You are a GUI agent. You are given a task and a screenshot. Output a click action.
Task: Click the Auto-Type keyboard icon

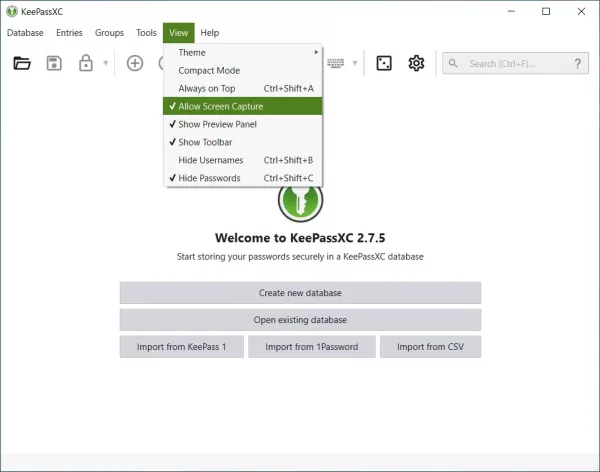[x=336, y=63]
